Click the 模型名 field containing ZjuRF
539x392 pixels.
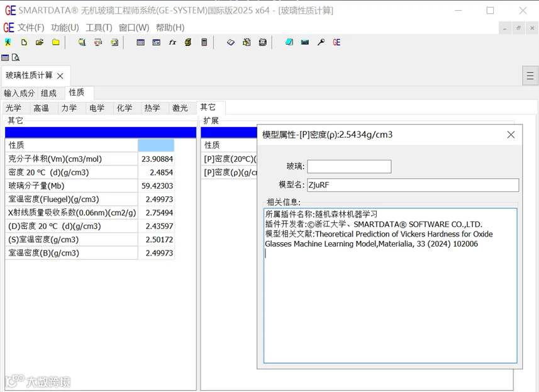(413, 185)
